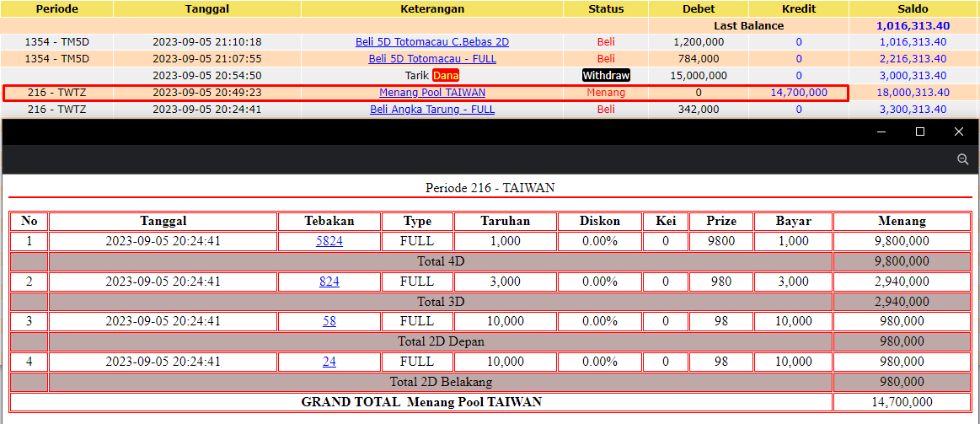Viewport: 980px width, 424px height.
Task: Click debet value 1,200,000
Action: coord(698,42)
